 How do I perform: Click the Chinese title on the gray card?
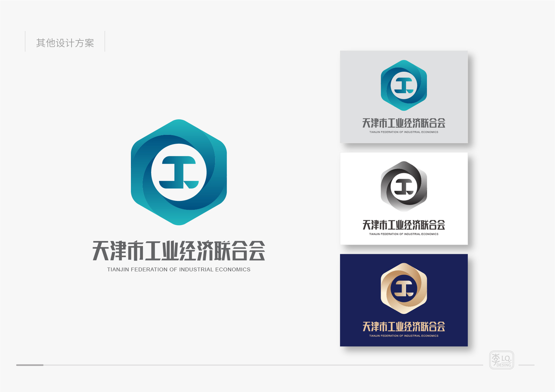click(x=404, y=123)
